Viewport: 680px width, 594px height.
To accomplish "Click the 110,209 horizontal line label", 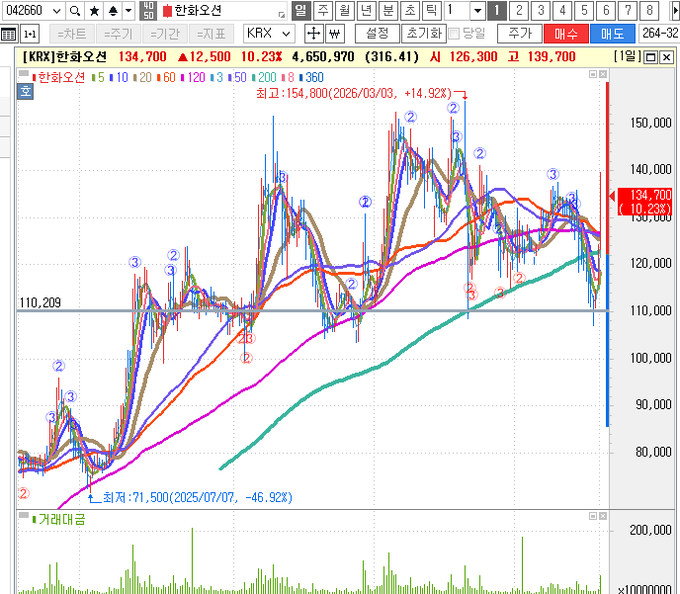I will 40,303.
